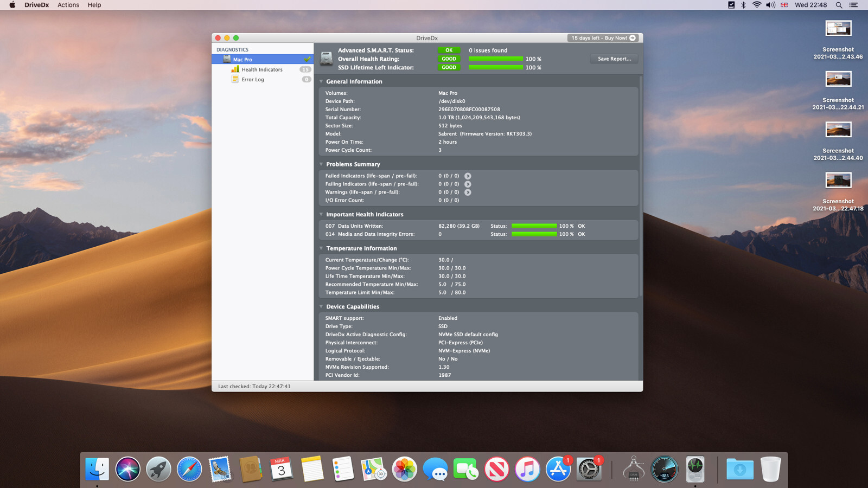Open Screenshot 2021-03...22.44.21 desktop thumbnail
This screenshot has height=488, width=868.
tap(838, 79)
